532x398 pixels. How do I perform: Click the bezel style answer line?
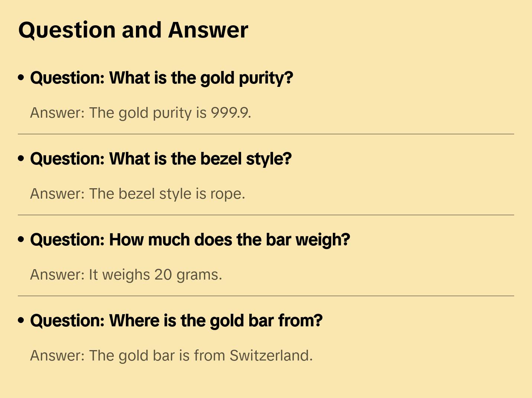point(137,194)
